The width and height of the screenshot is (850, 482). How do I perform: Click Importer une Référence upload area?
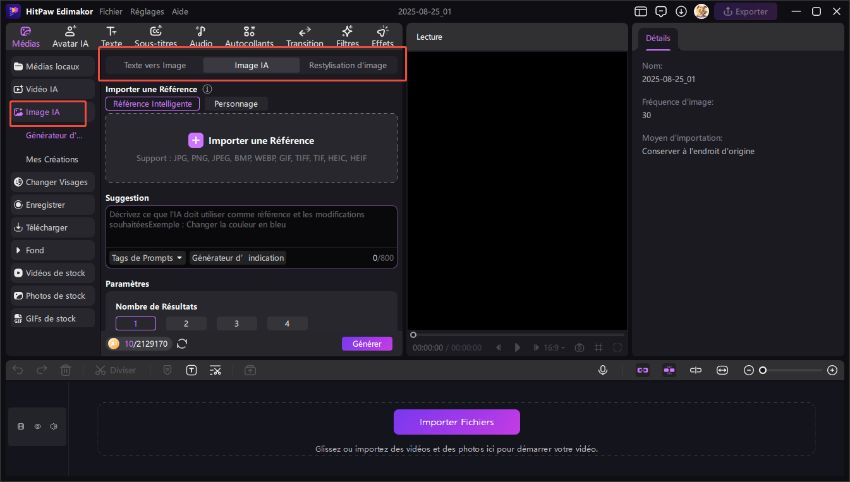click(x=251, y=148)
